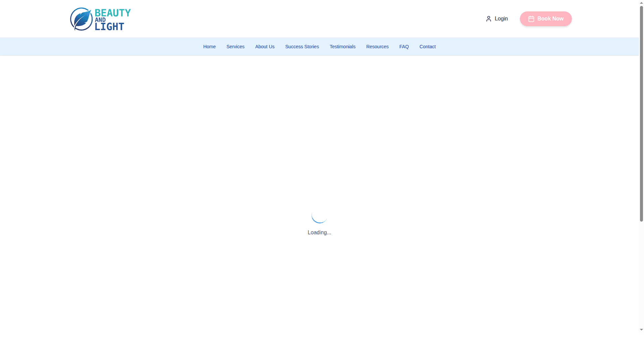The height and width of the screenshot is (362, 644).
Task: Click the Beauty and Light logo text
Action: pos(112,19)
